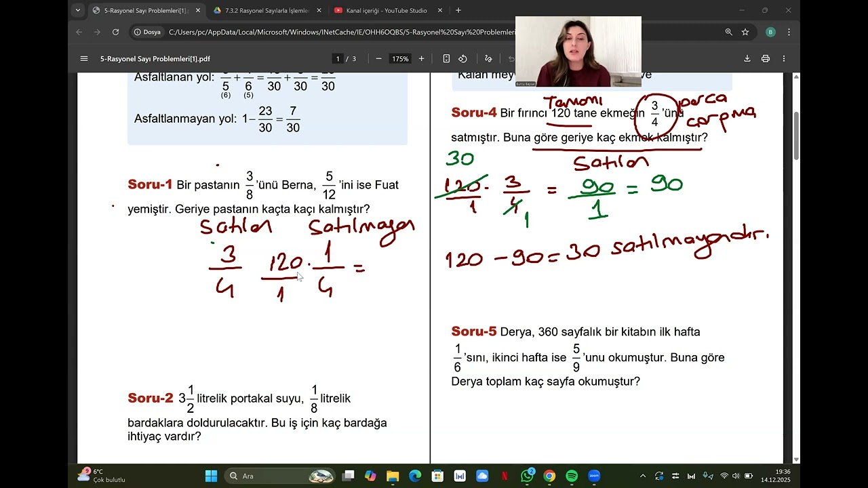Click the Soru-2 heading text
868x488 pixels.
pyautogui.click(x=151, y=398)
